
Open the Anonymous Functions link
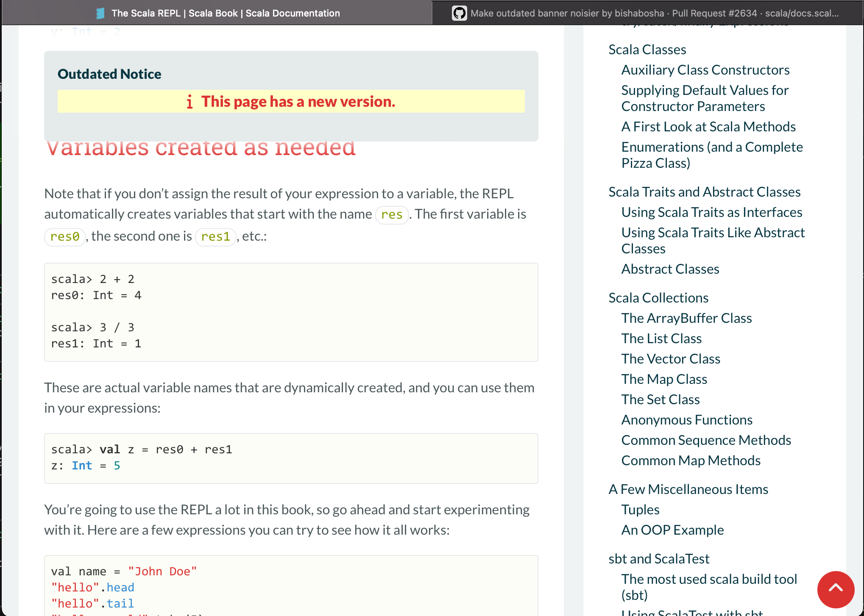(686, 420)
